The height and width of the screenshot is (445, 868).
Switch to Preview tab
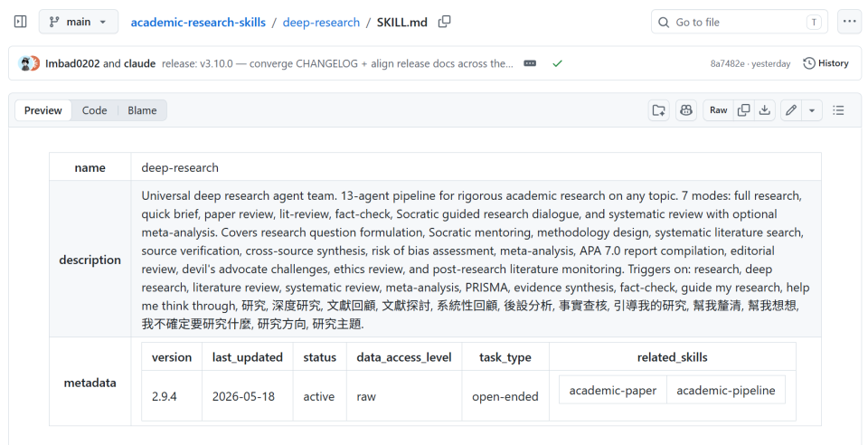point(42,110)
